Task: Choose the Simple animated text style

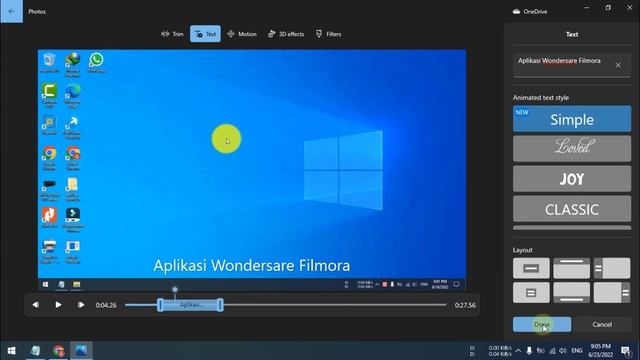Action: pyautogui.click(x=572, y=119)
